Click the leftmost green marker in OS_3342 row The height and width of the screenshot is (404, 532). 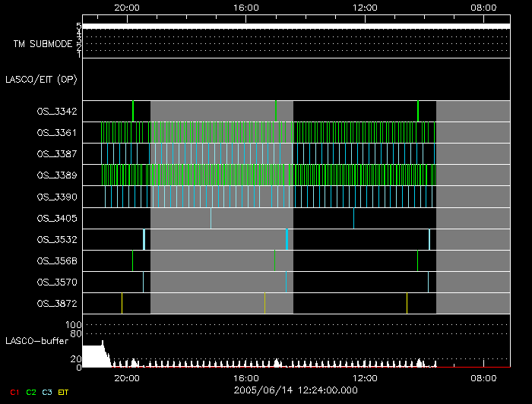(x=133, y=111)
